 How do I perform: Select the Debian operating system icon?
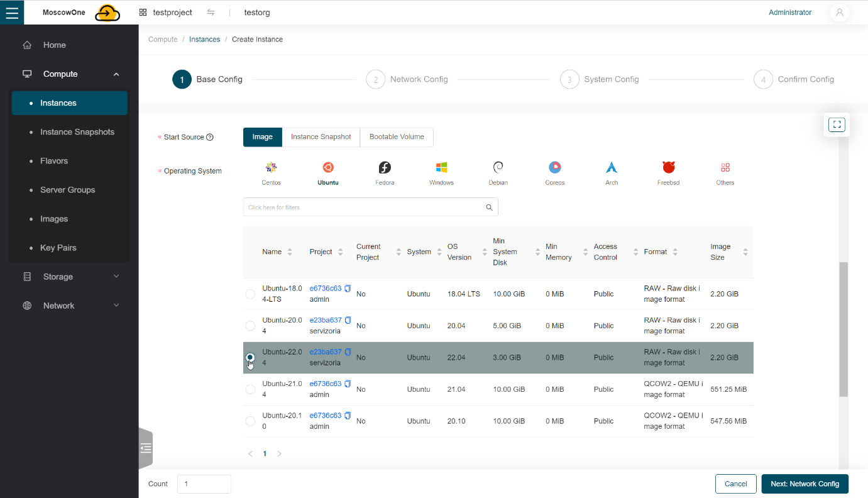pos(498,168)
